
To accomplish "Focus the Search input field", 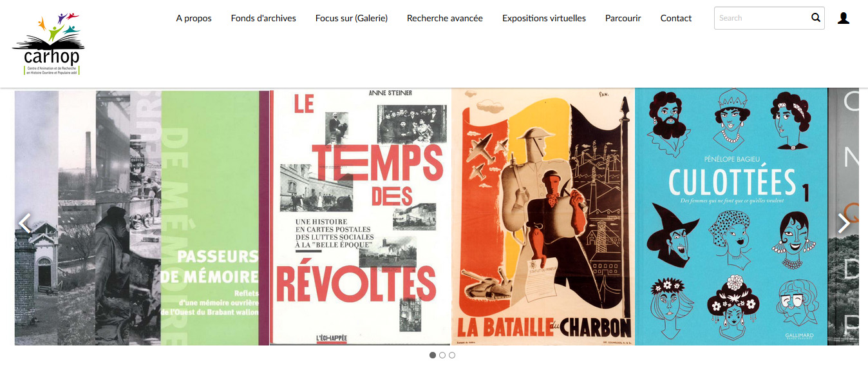I will tap(762, 18).
